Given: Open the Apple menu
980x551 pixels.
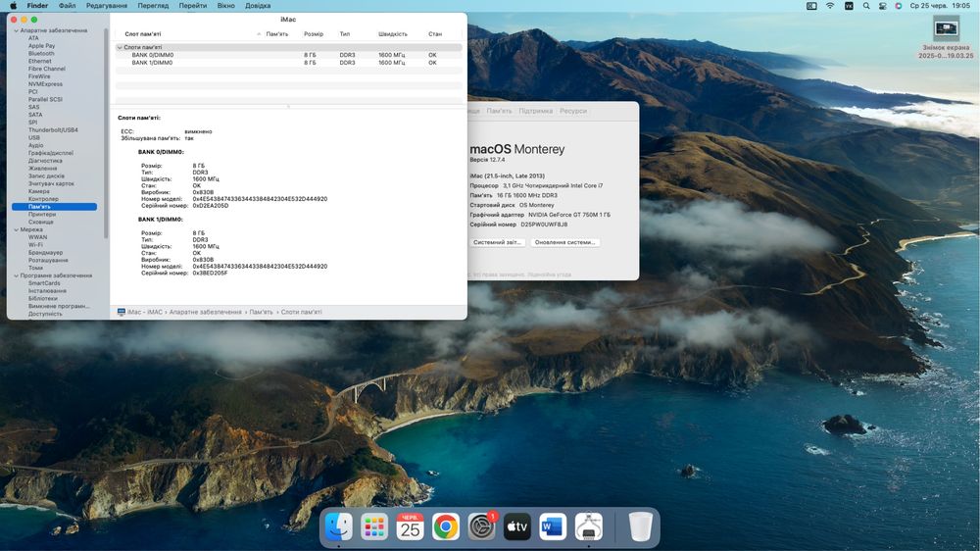Looking at the screenshot, I should 13,6.
